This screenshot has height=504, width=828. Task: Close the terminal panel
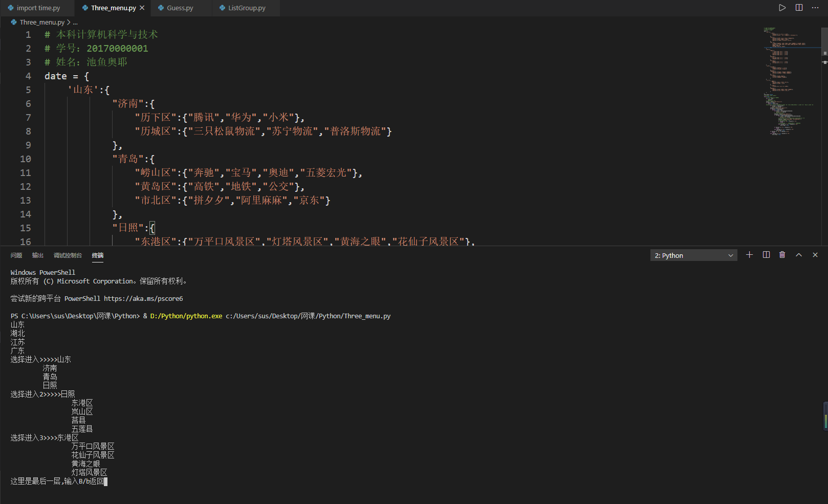point(815,255)
